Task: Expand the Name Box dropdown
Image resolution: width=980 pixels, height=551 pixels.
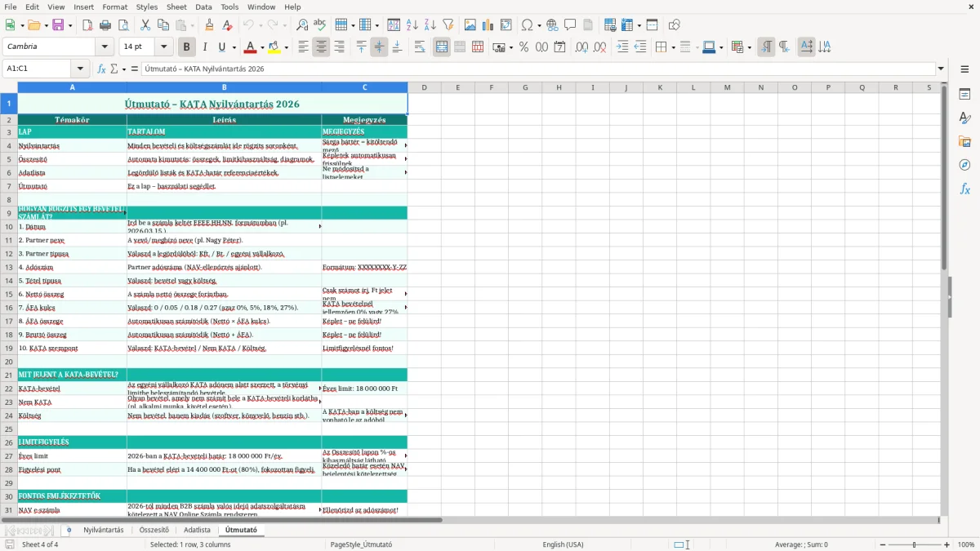Action: pyautogui.click(x=80, y=69)
